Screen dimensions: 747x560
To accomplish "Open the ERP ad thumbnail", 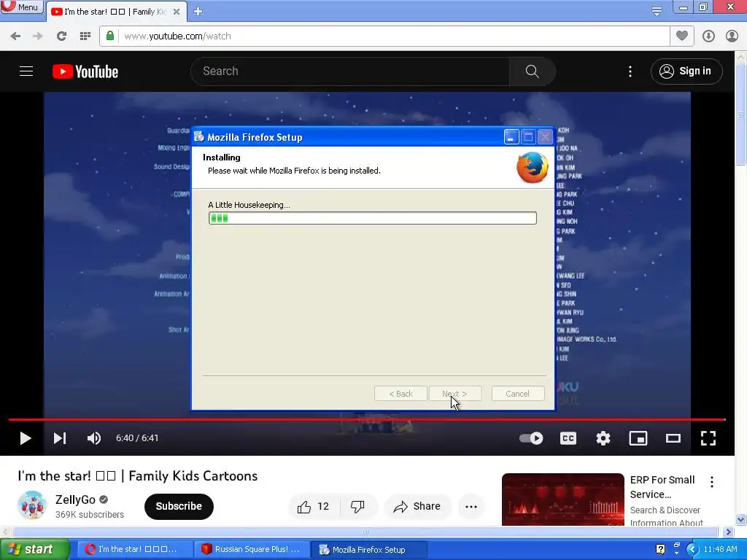I will point(562,499).
